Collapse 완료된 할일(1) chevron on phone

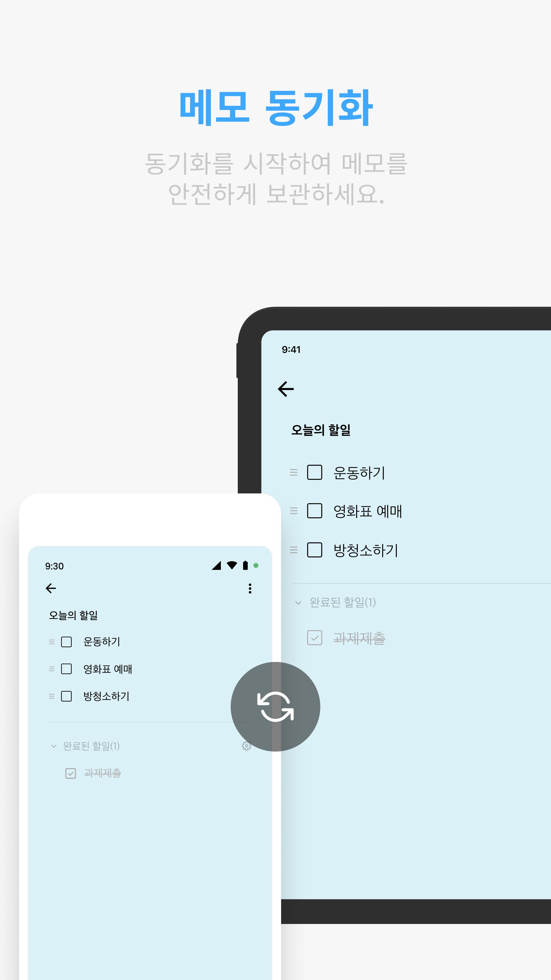54,746
